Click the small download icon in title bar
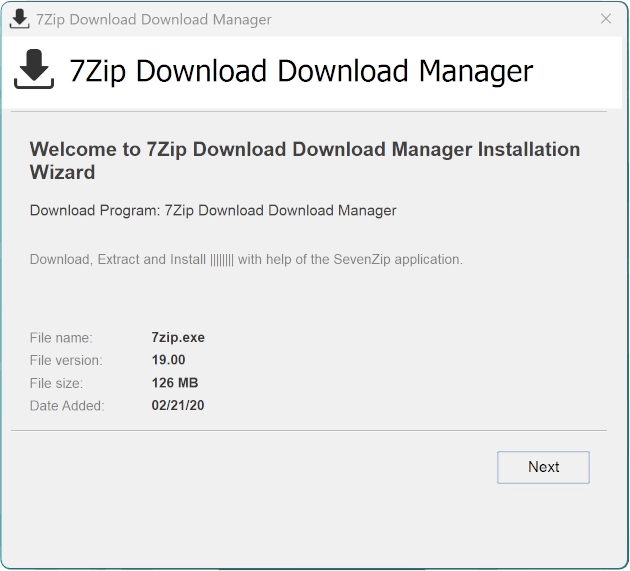Screen dimensions: 630x571 click(19, 19)
